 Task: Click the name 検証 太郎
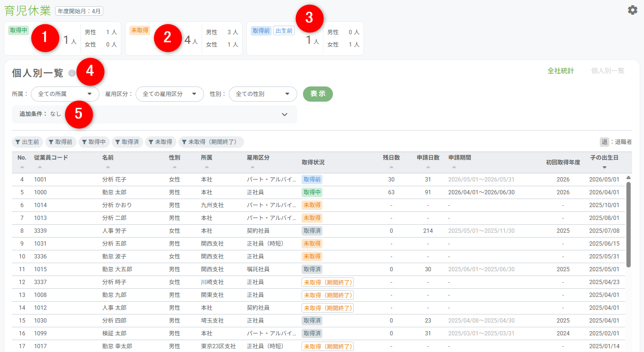point(114,333)
